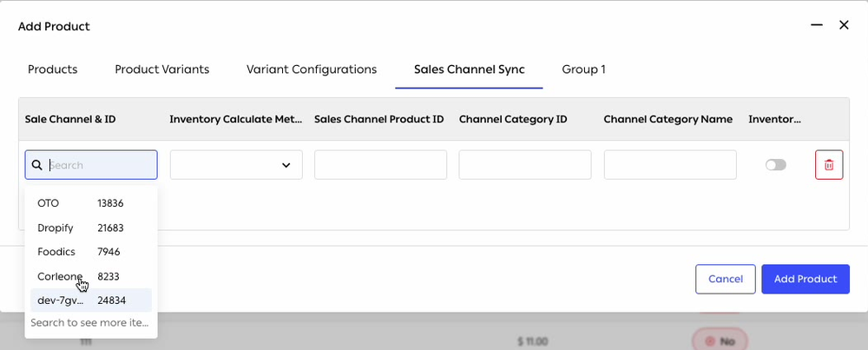Click the Sale Channel & ID header
Screen dimensions: 868x350
pos(70,119)
